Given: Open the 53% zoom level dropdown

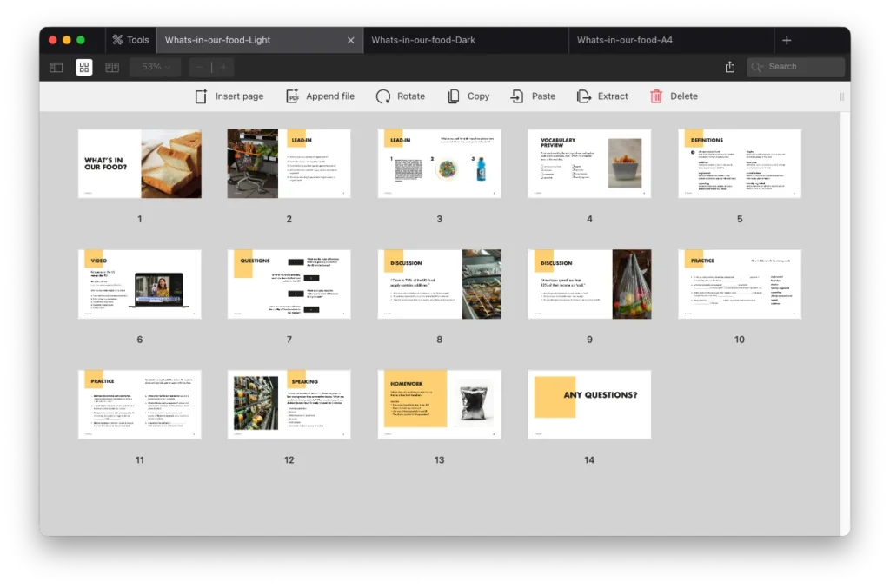Looking at the screenshot, I should [156, 67].
